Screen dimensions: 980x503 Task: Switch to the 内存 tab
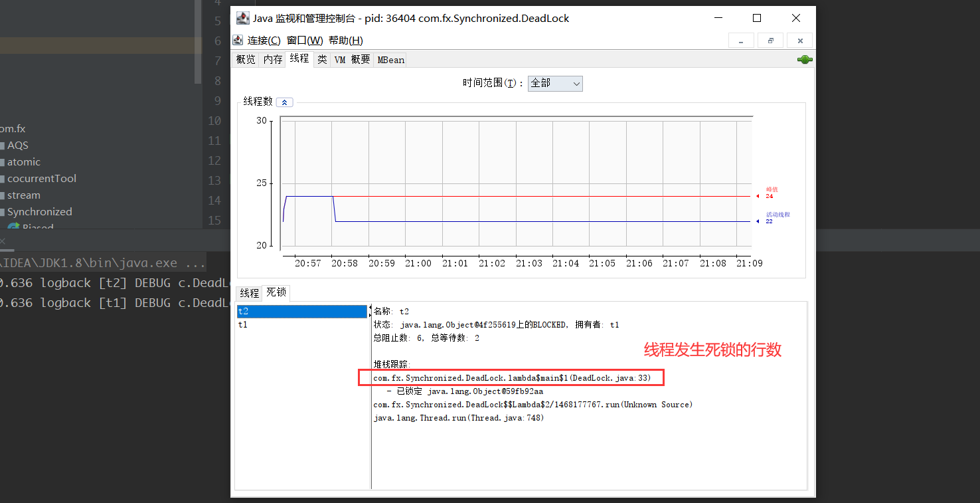point(272,60)
